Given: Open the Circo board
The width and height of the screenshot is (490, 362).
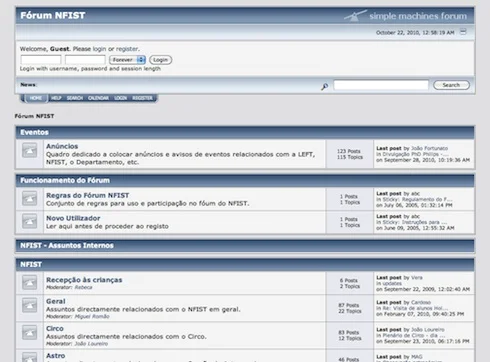Looking at the screenshot, I should point(55,328).
